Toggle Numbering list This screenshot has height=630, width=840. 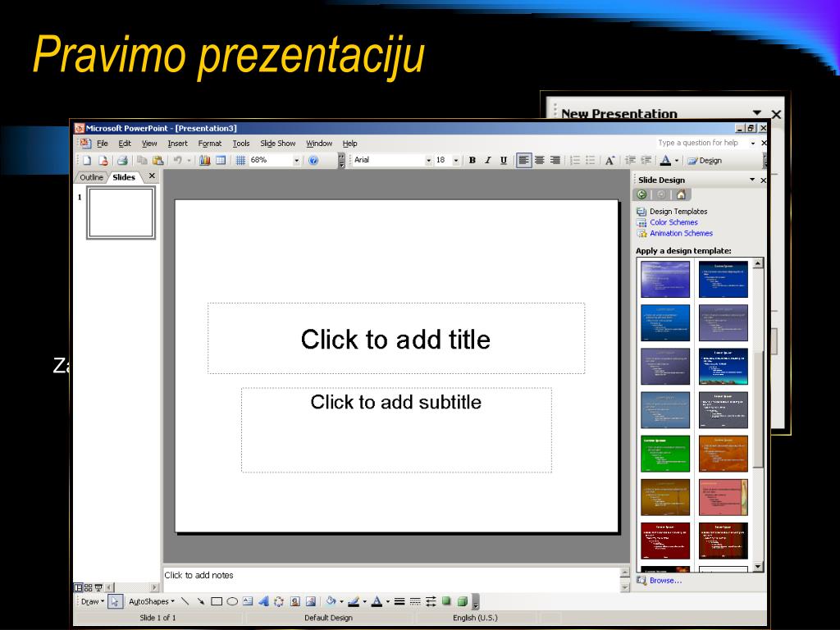pyautogui.click(x=575, y=160)
